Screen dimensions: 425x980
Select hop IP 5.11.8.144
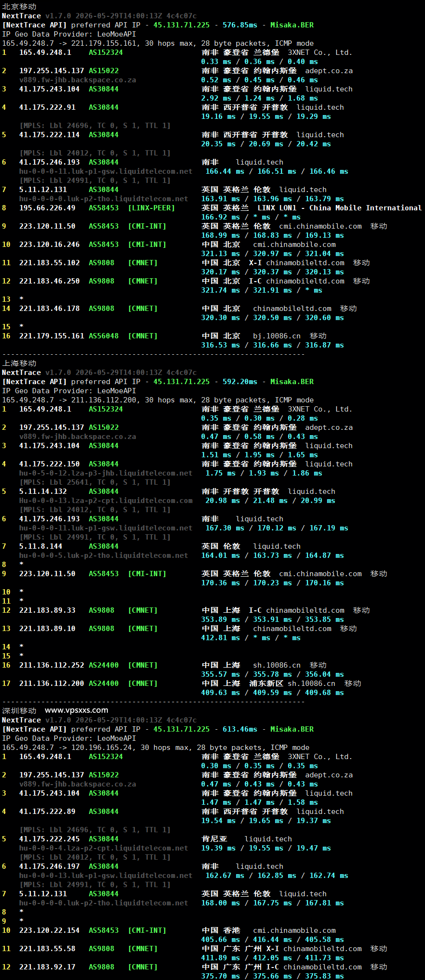41,546
